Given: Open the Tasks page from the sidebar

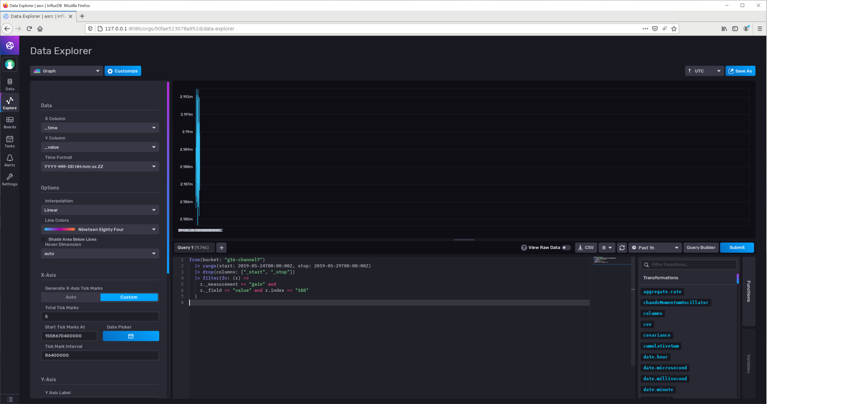Looking at the screenshot, I should click(10, 141).
